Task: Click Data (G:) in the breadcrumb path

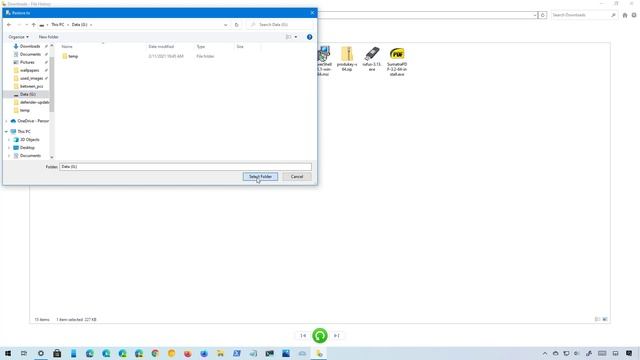Action: [x=79, y=25]
